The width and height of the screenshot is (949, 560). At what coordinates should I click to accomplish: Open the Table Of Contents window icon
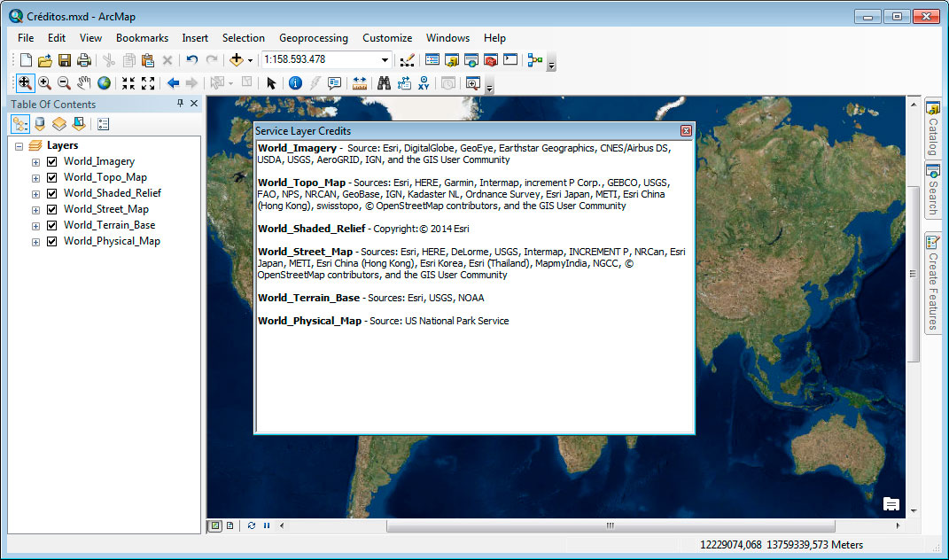pyautogui.click(x=432, y=60)
